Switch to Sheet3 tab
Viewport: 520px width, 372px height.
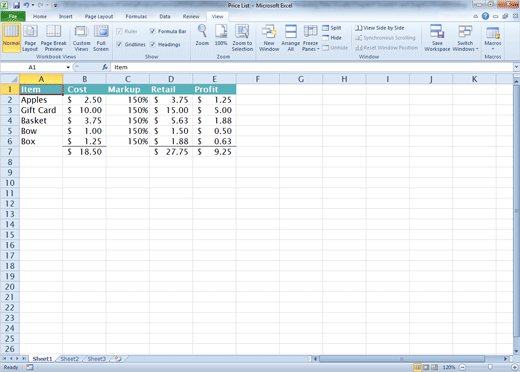(96, 359)
